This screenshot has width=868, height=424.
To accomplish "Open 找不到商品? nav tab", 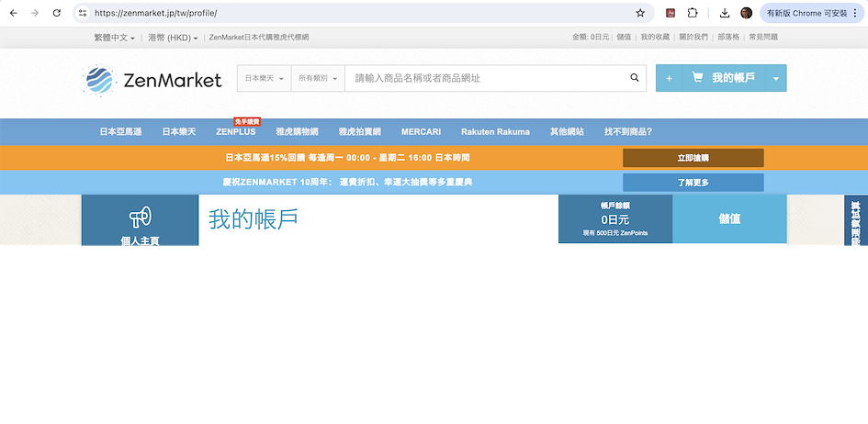I will [628, 132].
